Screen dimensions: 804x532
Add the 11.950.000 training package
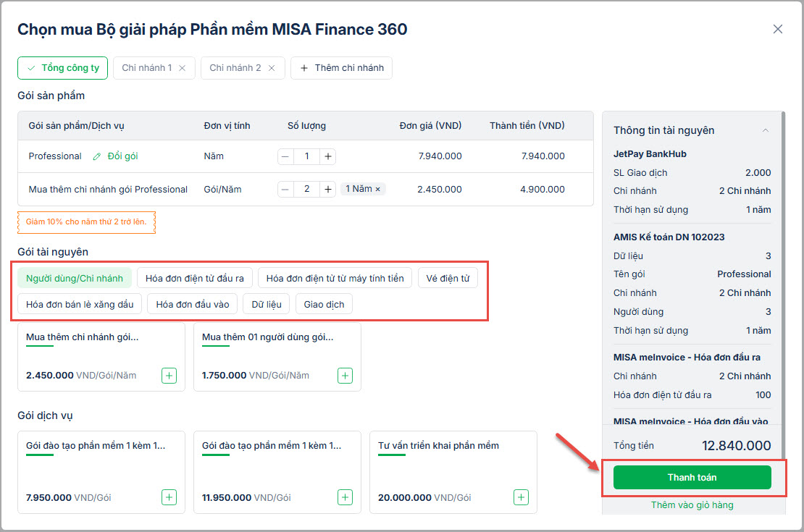point(345,497)
